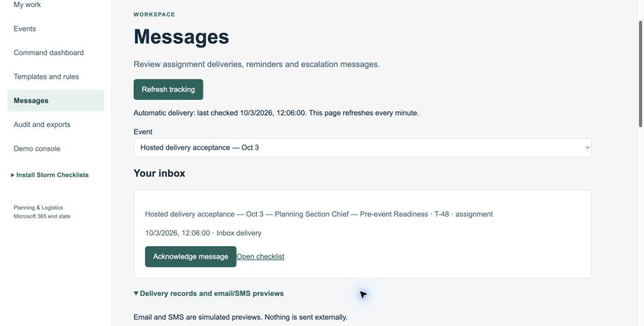Collapse Delivery records and email/SMS previews
The height and width of the screenshot is (326, 644).
click(209, 293)
